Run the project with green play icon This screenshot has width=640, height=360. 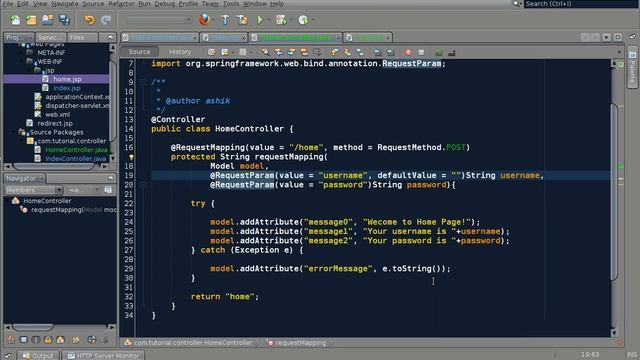[x=260, y=20]
